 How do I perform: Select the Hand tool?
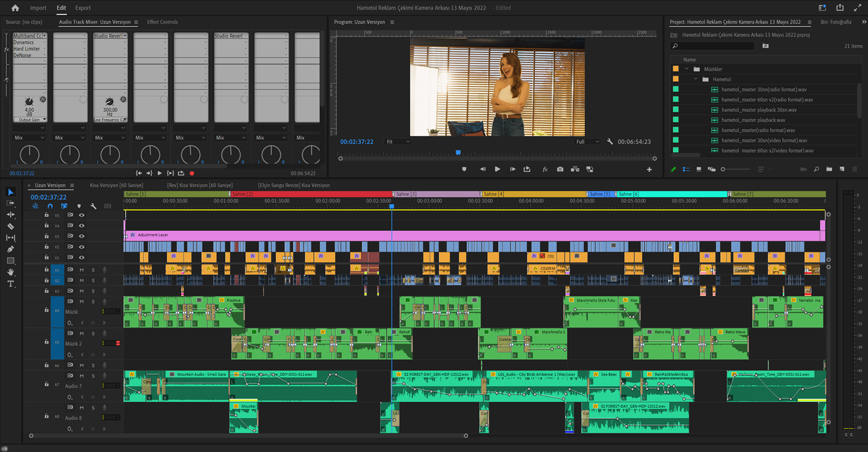(11, 272)
